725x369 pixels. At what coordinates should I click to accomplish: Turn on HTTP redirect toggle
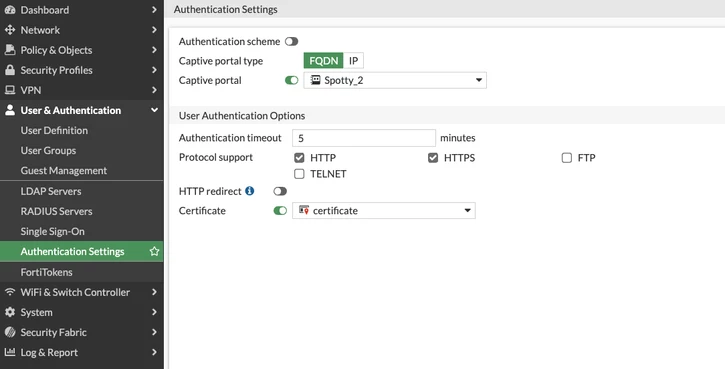coord(280,191)
